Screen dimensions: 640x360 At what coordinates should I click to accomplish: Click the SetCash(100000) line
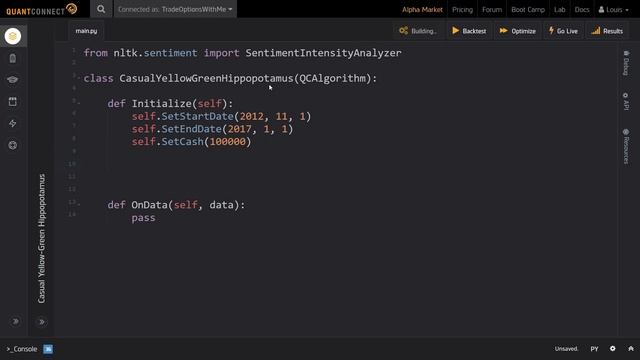(191, 142)
